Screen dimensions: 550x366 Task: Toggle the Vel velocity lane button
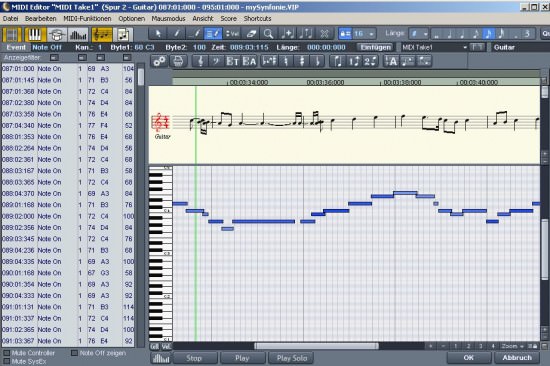166,346
